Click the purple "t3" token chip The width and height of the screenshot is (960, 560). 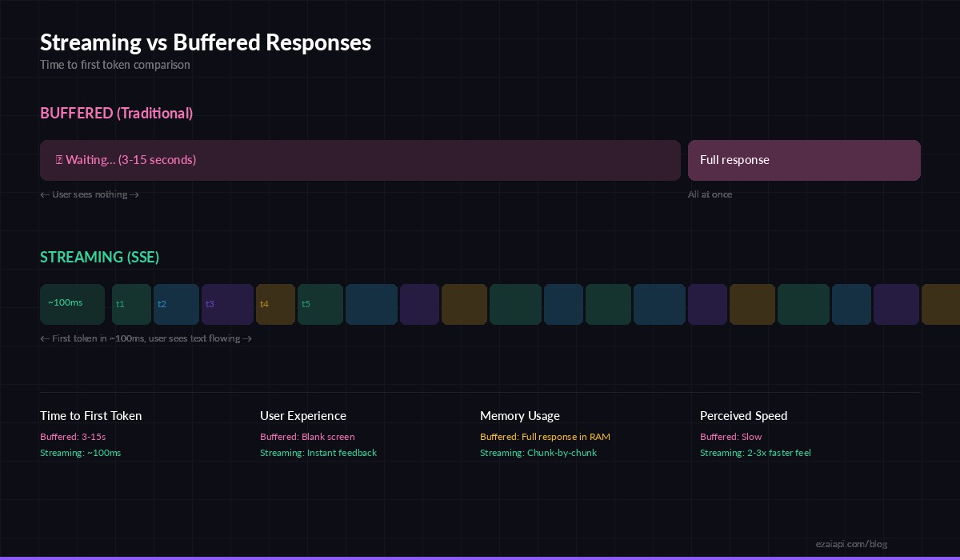(x=227, y=304)
